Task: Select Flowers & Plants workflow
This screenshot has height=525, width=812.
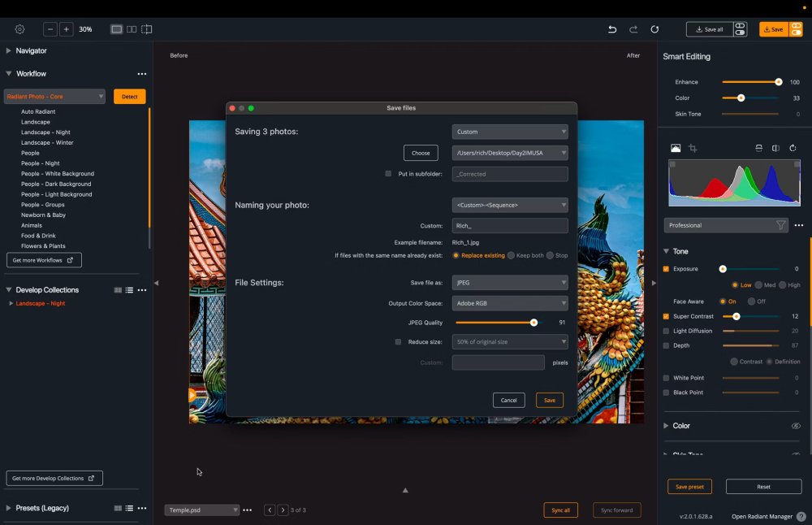Action: [43, 246]
